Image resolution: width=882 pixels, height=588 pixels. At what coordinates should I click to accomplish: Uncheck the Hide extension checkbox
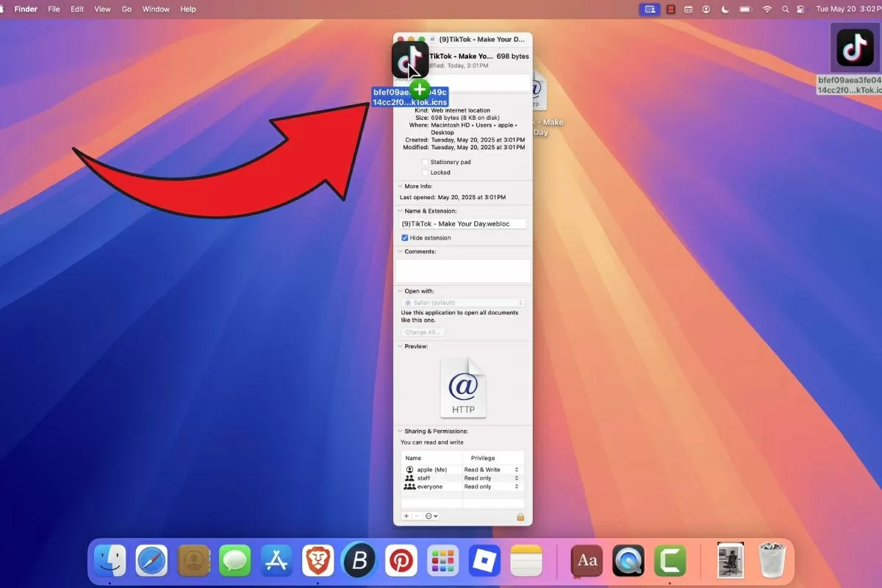point(405,238)
